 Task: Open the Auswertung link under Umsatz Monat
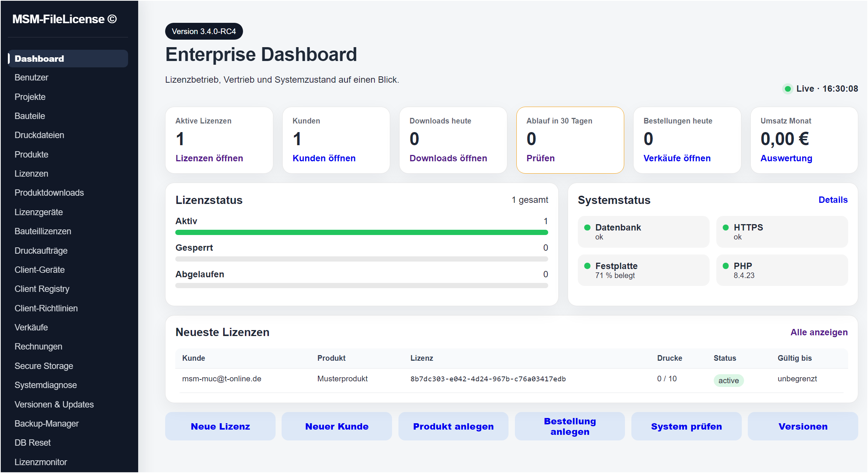click(x=786, y=158)
